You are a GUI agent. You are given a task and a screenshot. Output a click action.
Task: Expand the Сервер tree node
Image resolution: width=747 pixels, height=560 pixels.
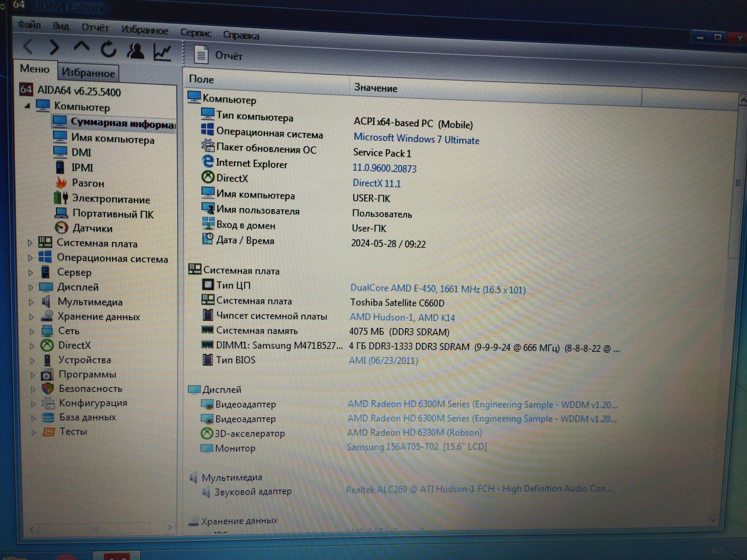(30, 273)
